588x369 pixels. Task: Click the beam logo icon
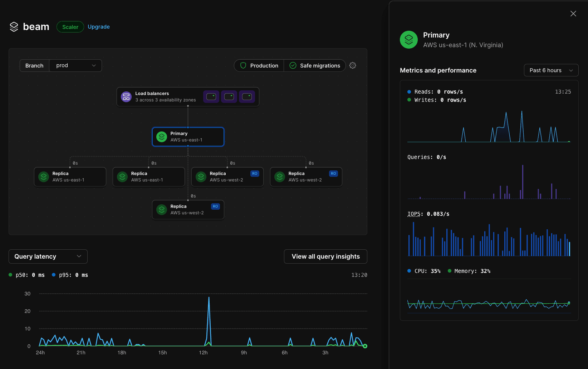(x=14, y=27)
